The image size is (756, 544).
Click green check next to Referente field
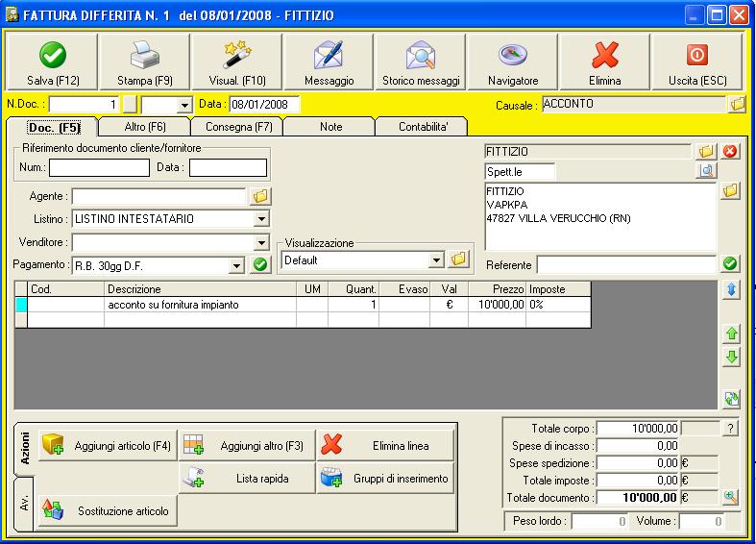click(x=730, y=263)
